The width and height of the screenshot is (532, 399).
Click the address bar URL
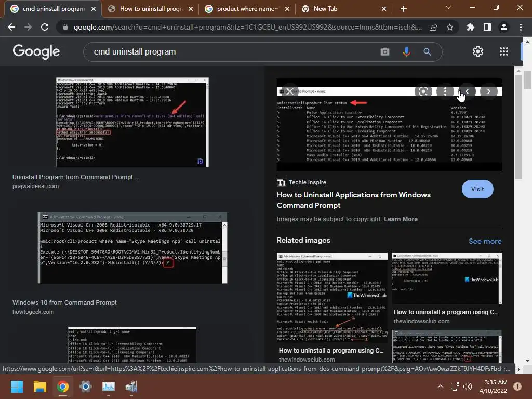pos(248,27)
